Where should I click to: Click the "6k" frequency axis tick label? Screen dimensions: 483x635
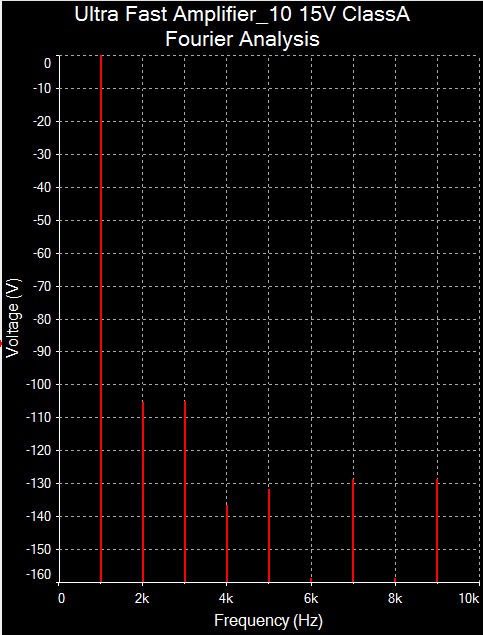click(x=311, y=599)
